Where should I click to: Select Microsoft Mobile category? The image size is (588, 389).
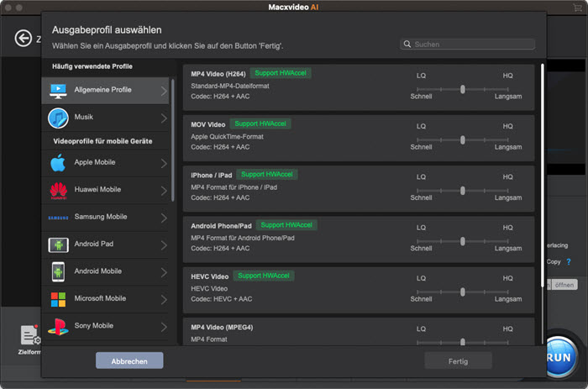click(x=105, y=299)
